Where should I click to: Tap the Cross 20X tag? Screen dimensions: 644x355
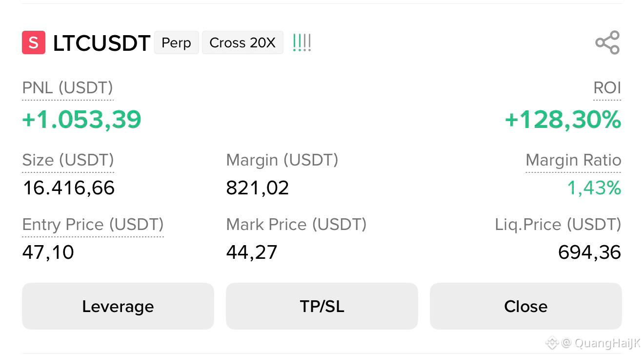point(242,42)
